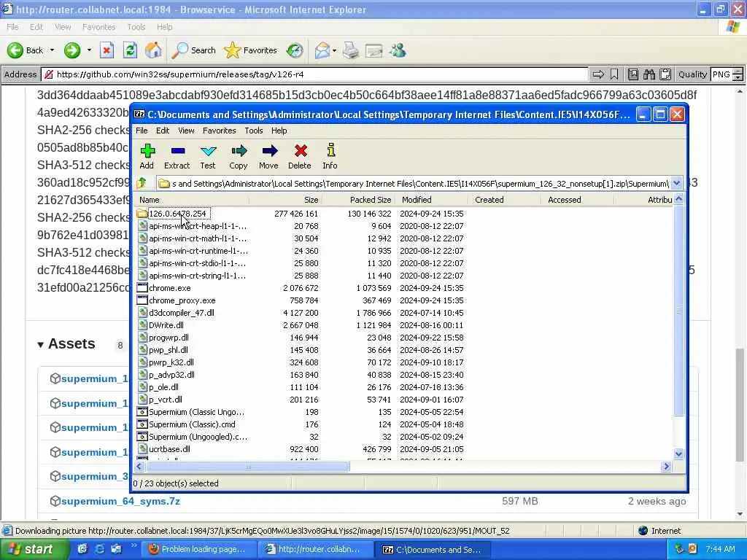Screen dimensions: 747x560
Task: Select progwrp.dll file row
Action: coord(169,338)
